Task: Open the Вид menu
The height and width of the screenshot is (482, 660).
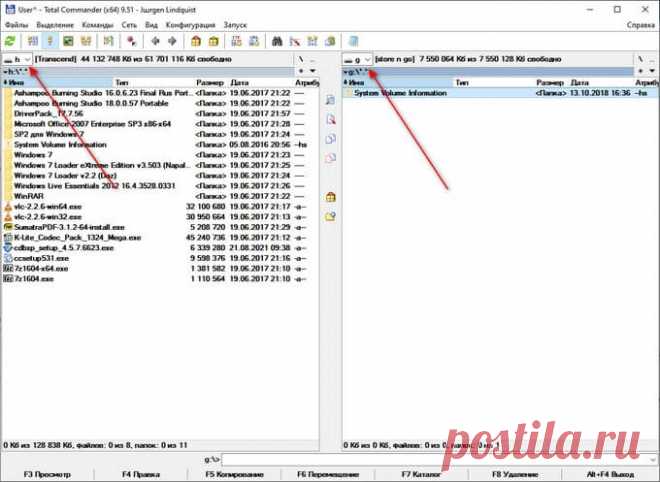Action: click(x=151, y=25)
